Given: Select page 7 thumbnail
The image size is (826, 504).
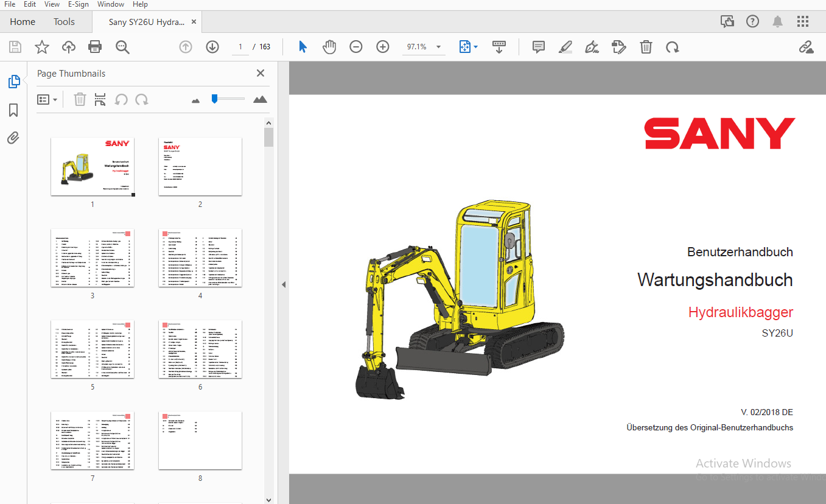Looking at the screenshot, I should 93,440.
